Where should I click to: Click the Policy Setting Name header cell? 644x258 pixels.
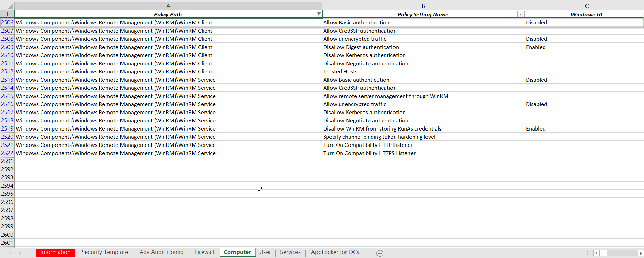[x=423, y=14]
